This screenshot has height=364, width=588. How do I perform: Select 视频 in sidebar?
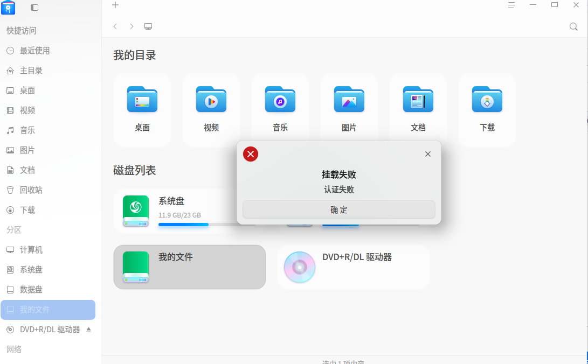pos(48,110)
